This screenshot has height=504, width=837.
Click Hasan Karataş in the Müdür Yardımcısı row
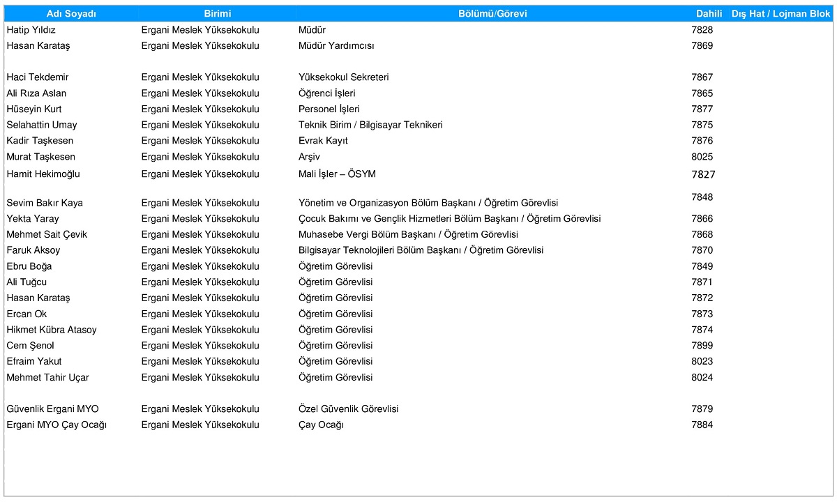38,46
